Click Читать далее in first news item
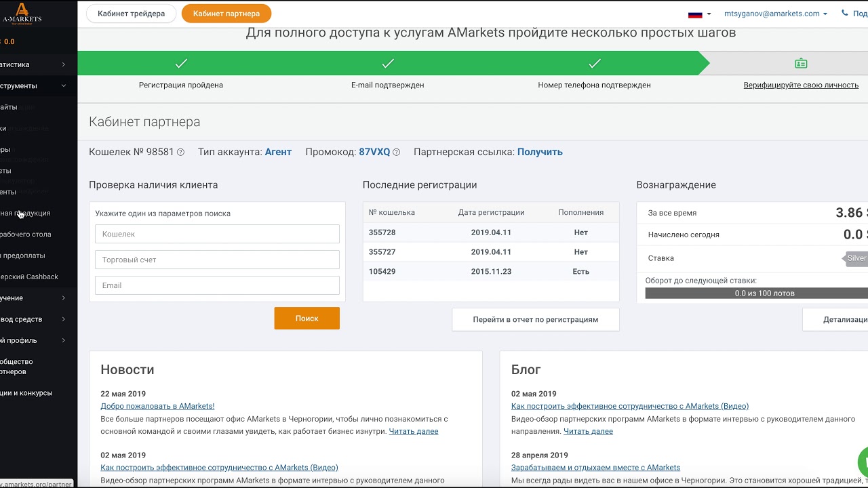 [x=414, y=431]
